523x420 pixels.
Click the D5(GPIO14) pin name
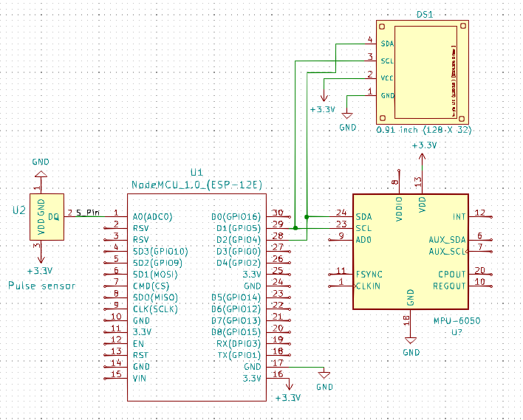click(236, 297)
